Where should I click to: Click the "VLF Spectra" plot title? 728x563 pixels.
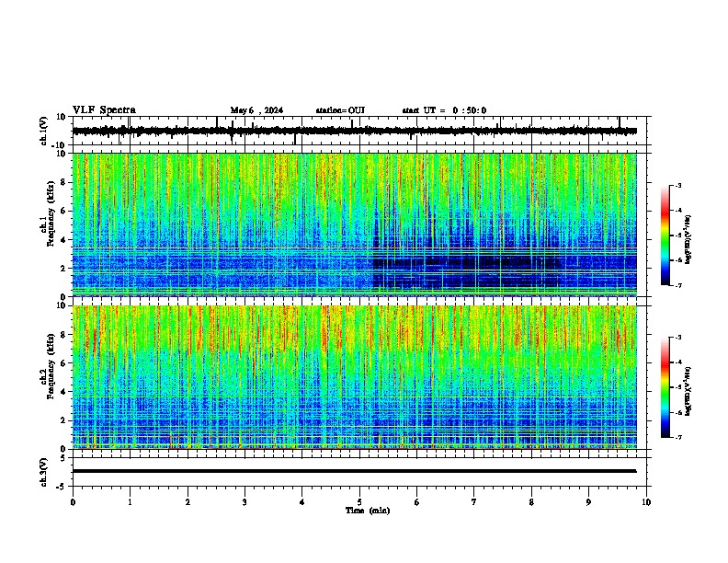point(104,110)
